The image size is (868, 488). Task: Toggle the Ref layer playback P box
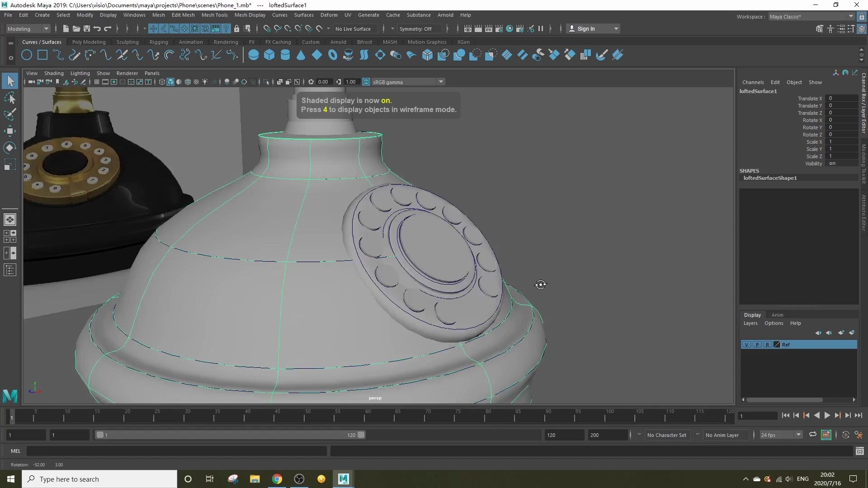(x=757, y=344)
